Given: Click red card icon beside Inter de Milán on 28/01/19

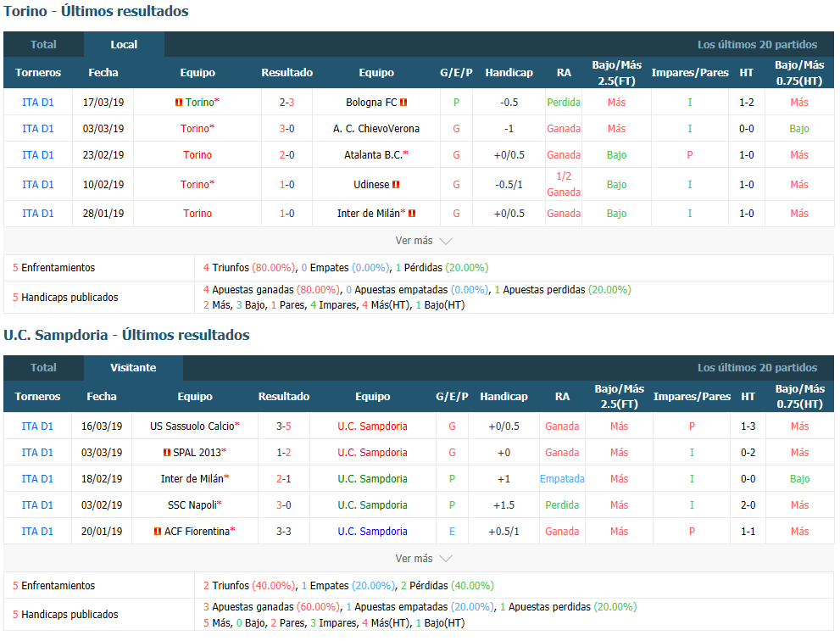Looking at the screenshot, I should click(412, 214).
